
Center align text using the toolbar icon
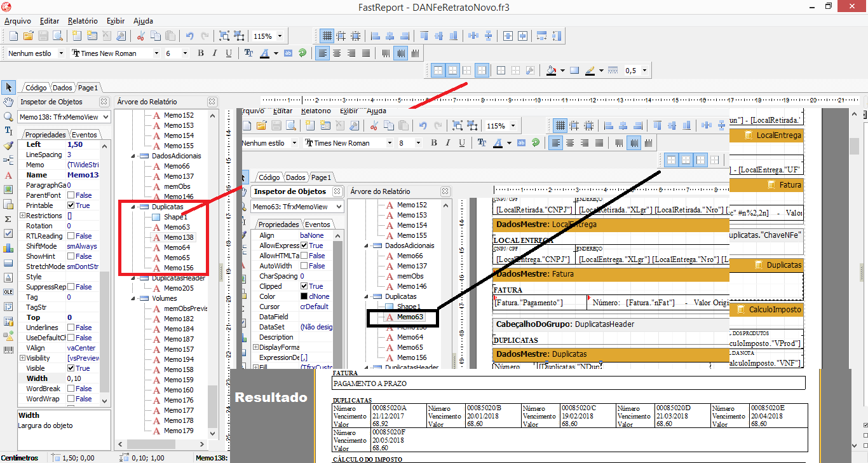click(x=337, y=53)
